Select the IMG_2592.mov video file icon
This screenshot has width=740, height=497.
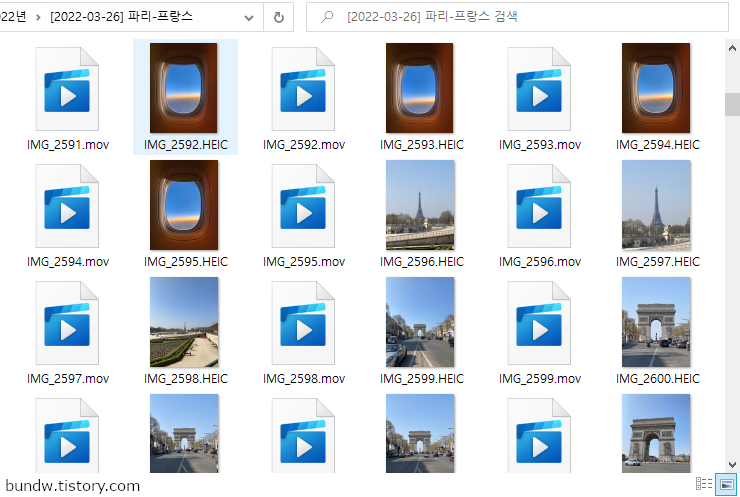303,89
